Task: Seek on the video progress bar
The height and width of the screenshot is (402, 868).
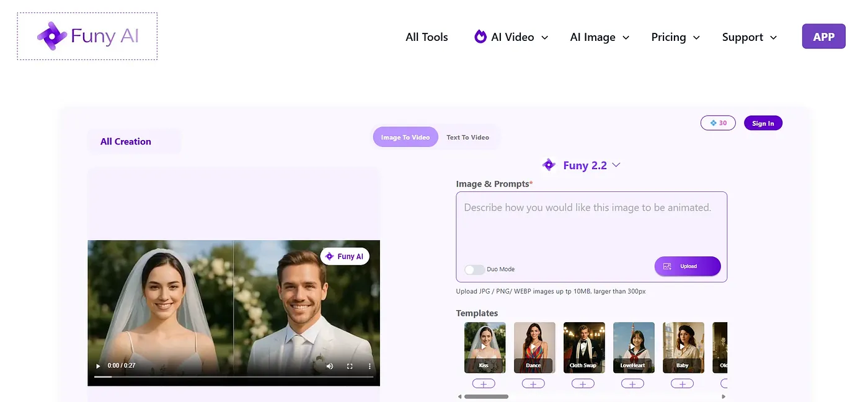Action: (234, 377)
